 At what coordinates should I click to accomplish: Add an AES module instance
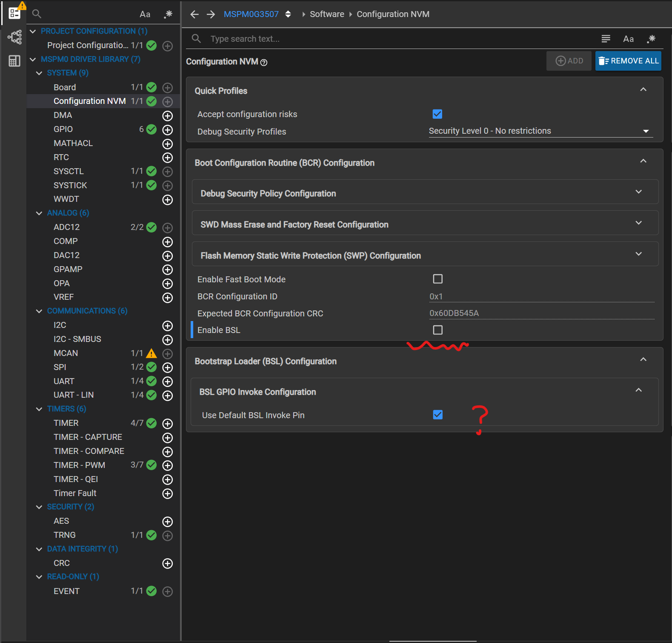[x=168, y=522]
